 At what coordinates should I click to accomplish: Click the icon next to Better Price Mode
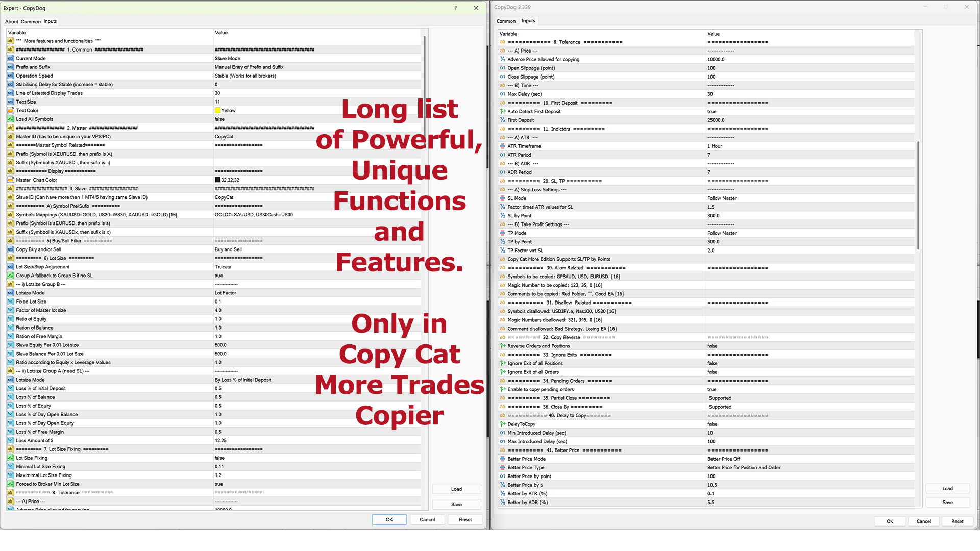[x=502, y=459]
